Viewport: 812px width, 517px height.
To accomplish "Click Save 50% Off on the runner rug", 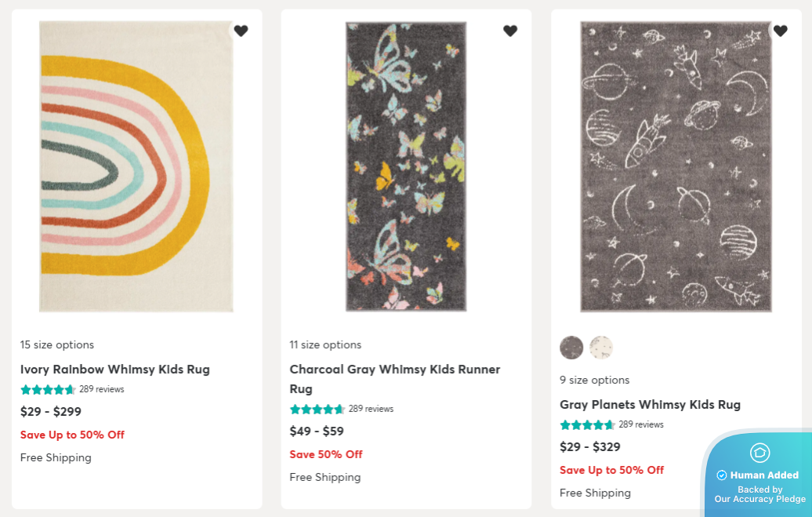I will [326, 454].
